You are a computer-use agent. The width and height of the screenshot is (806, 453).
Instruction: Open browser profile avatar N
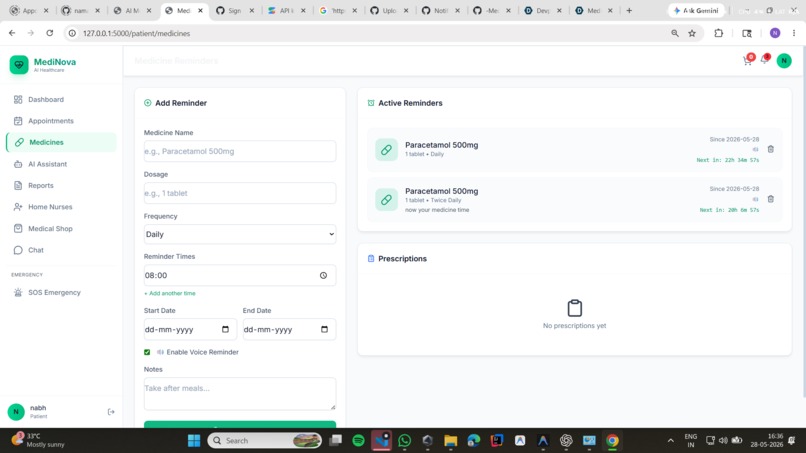click(775, 33)
